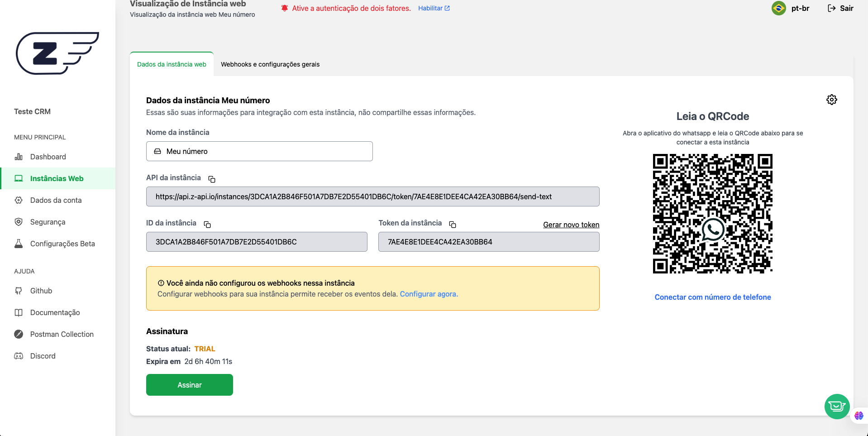Image resolution: width=868 pixels, height=436 pixels.
Task: Open Github help link
Action: (x=57, y=291)
